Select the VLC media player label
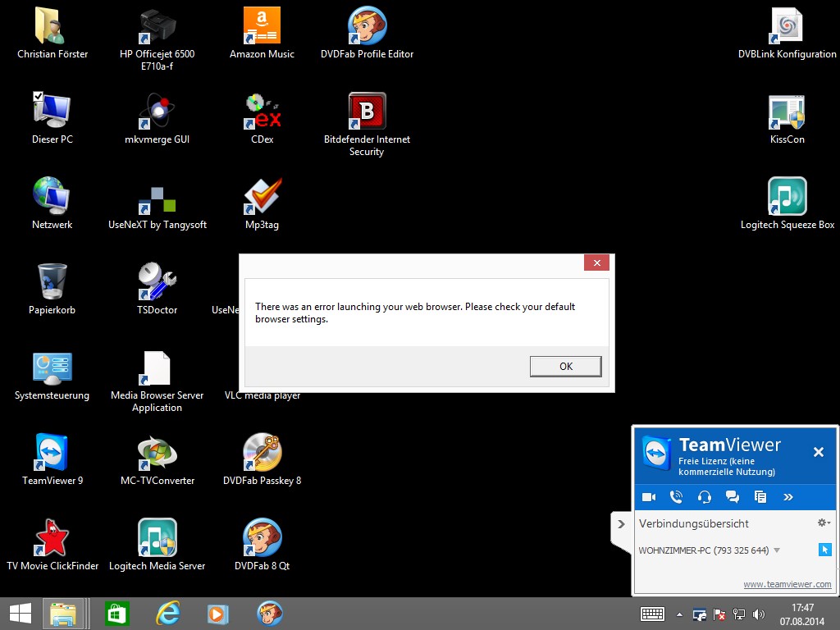This screenshot has height=630, width=840. coord(262,396)
